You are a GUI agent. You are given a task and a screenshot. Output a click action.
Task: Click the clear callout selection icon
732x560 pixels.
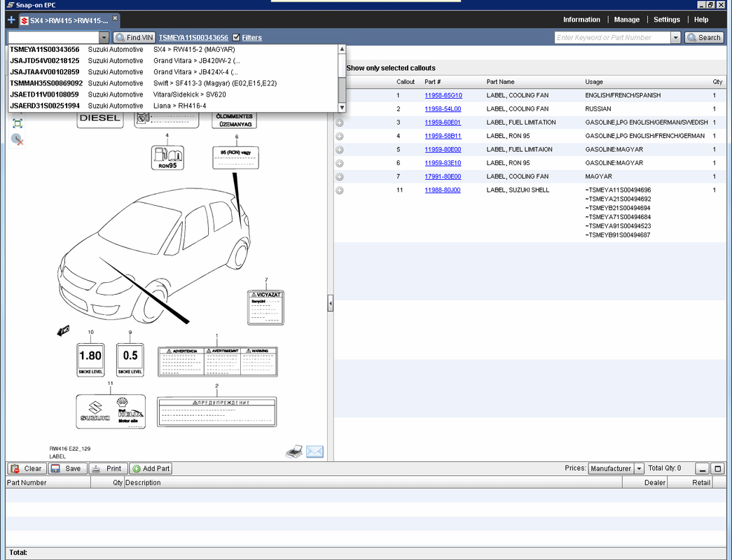coord(18,139)
